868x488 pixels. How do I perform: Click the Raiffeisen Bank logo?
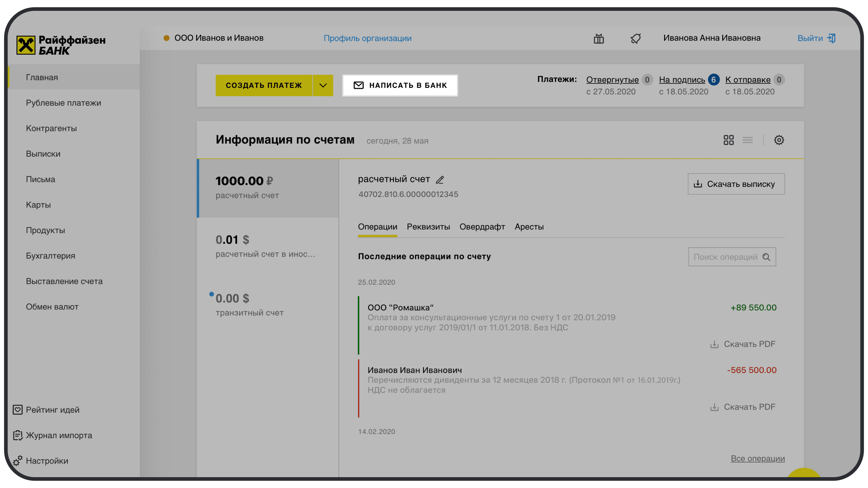coord(61,45)
